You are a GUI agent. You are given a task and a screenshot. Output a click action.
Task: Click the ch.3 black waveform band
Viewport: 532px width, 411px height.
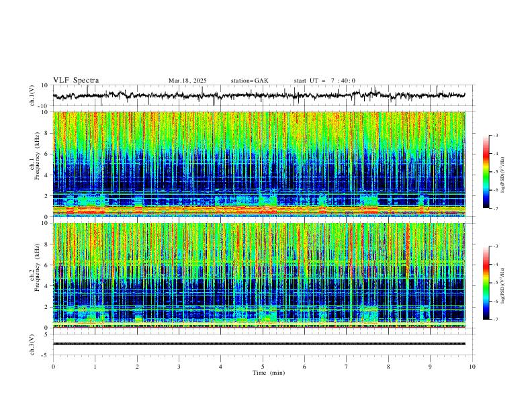(x=259, y=344)
